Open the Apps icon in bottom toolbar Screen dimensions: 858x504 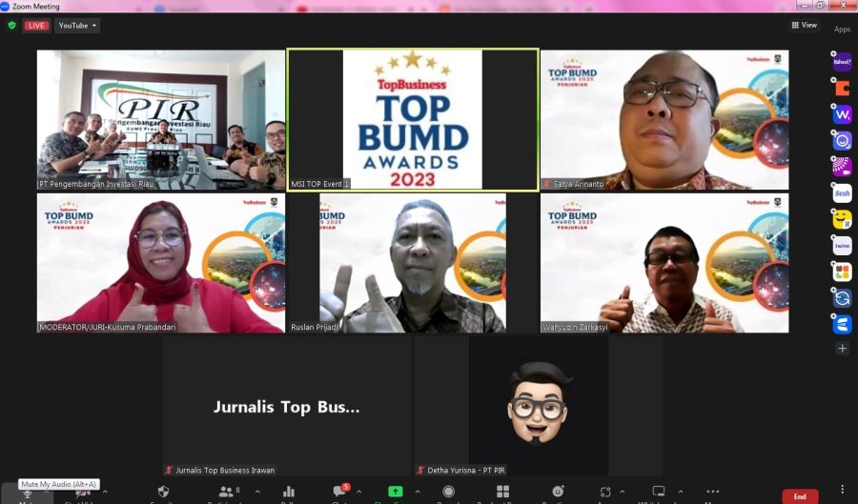point(605,492)
